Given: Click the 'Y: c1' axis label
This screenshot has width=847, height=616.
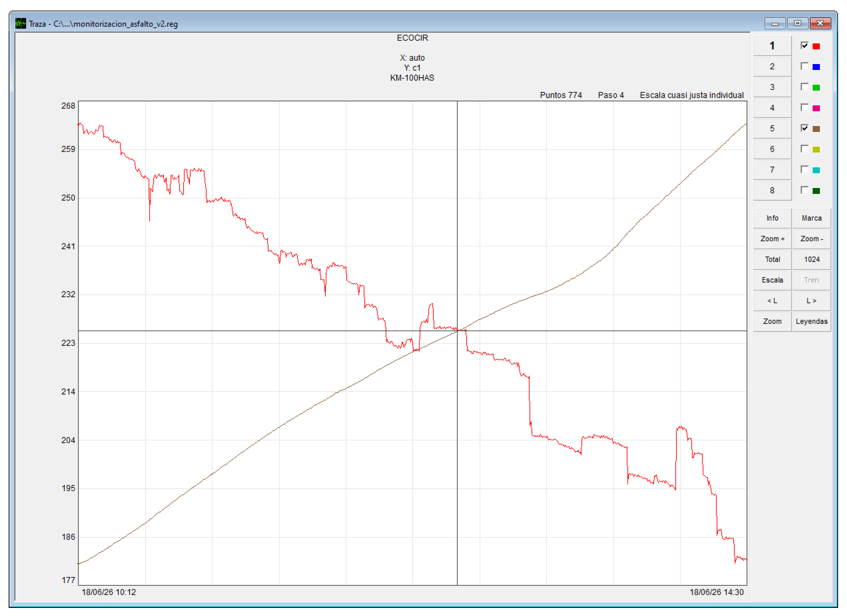Looking at the screenshot, I should point(412,68).
